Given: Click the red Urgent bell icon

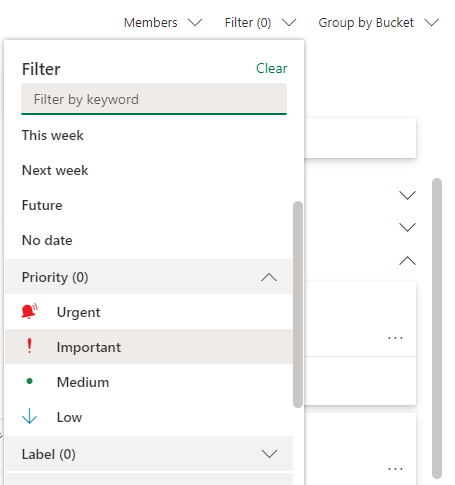Looking at the screenshot, I should pyautogui.click(x=29, y=312).
